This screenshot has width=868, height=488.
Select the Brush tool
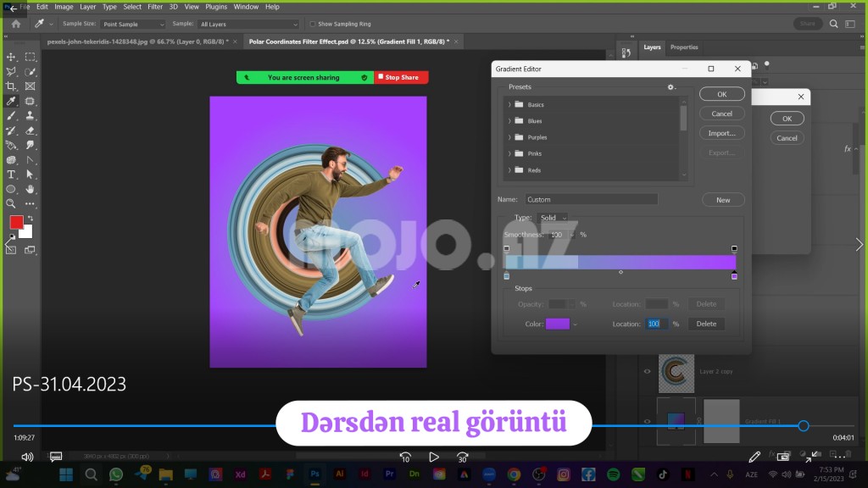click(11, 115)
